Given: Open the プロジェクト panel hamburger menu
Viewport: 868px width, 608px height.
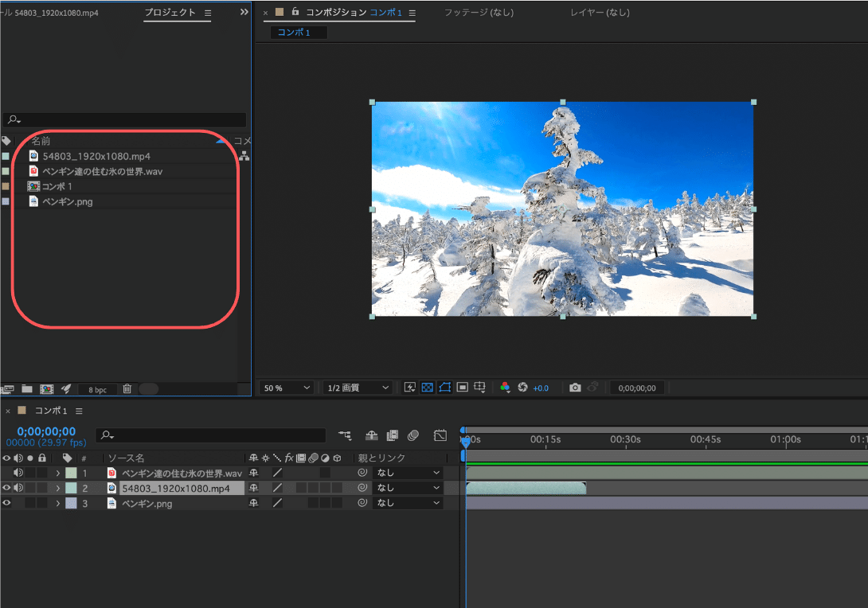Looking at the screenshot, I should point(208,13).
